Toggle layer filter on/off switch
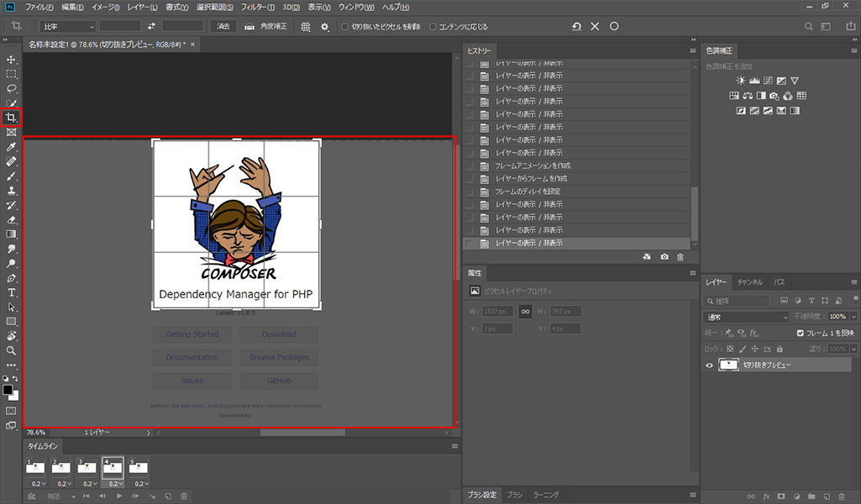The image size is (861, 504). pos(855,299)
